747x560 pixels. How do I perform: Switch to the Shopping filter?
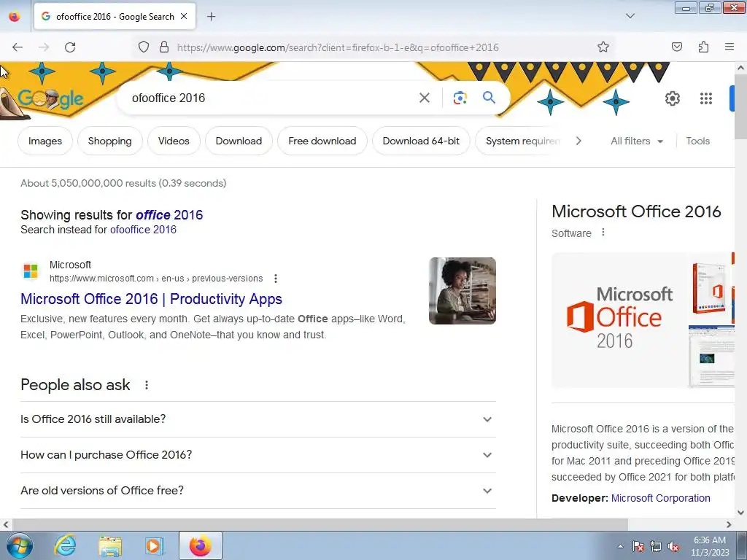[x=110, y=141]
